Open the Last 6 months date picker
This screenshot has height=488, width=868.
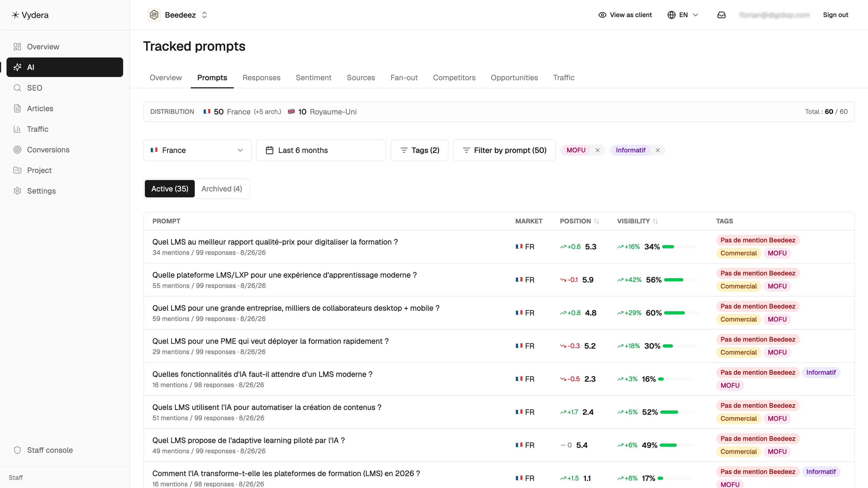point(321,150)
